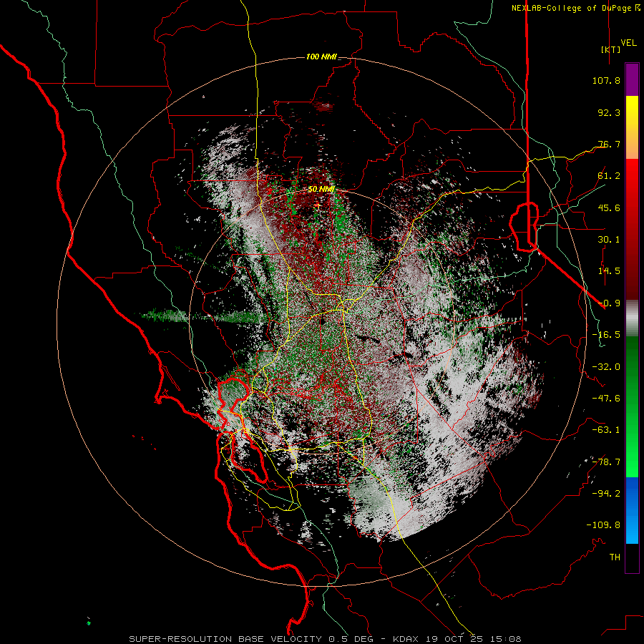
Task: Click the -109.8 legend value
Action: [x=603, y=525]
